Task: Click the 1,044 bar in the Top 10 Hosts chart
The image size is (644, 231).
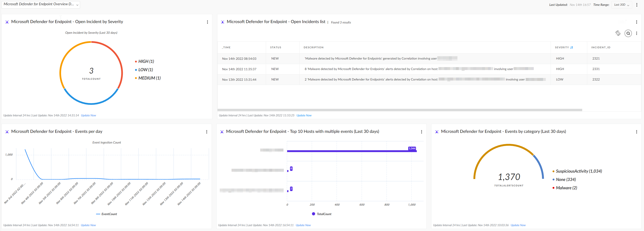Action: [352, 151]
